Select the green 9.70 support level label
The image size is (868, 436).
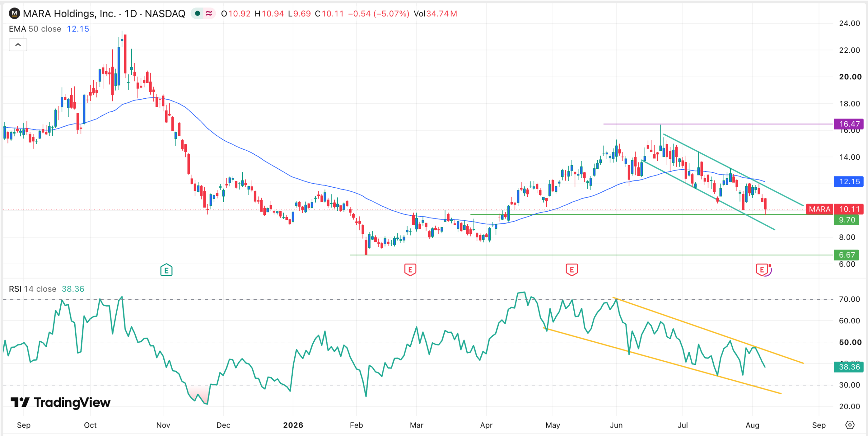[847, 220]
